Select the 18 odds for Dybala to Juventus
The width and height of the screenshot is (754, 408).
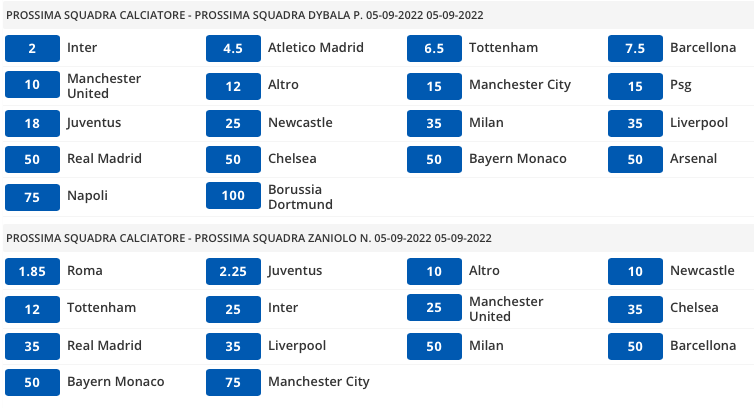pyautogui.click(x=32, y=123)
